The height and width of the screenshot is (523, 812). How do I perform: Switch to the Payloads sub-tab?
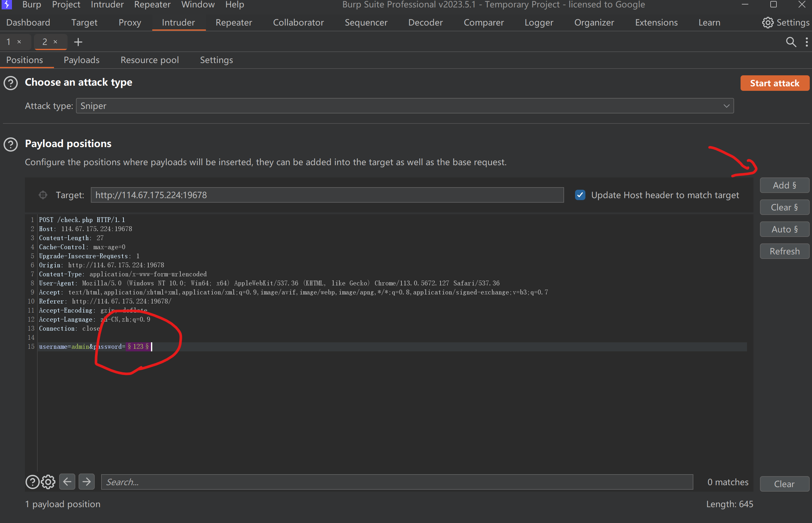pyautogui.click(x=81, y=60)
